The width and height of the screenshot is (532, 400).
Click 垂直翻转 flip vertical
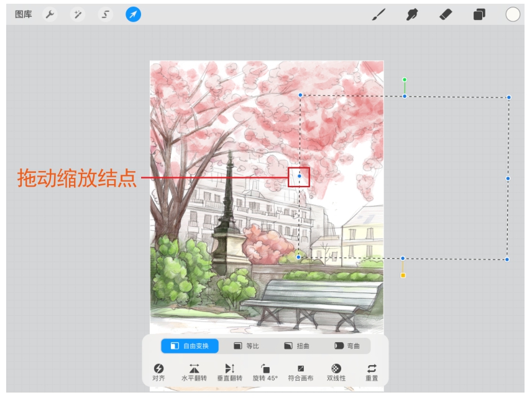(x=230, y=373)
